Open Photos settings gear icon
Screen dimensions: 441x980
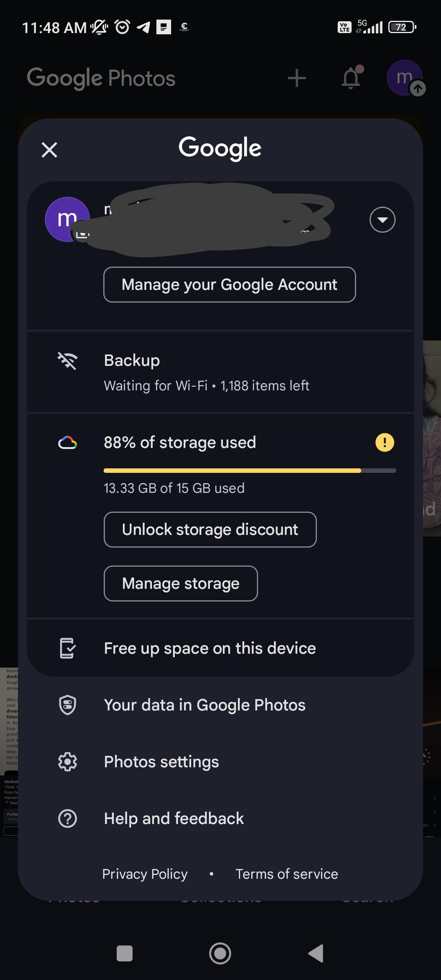coord(67,762)
